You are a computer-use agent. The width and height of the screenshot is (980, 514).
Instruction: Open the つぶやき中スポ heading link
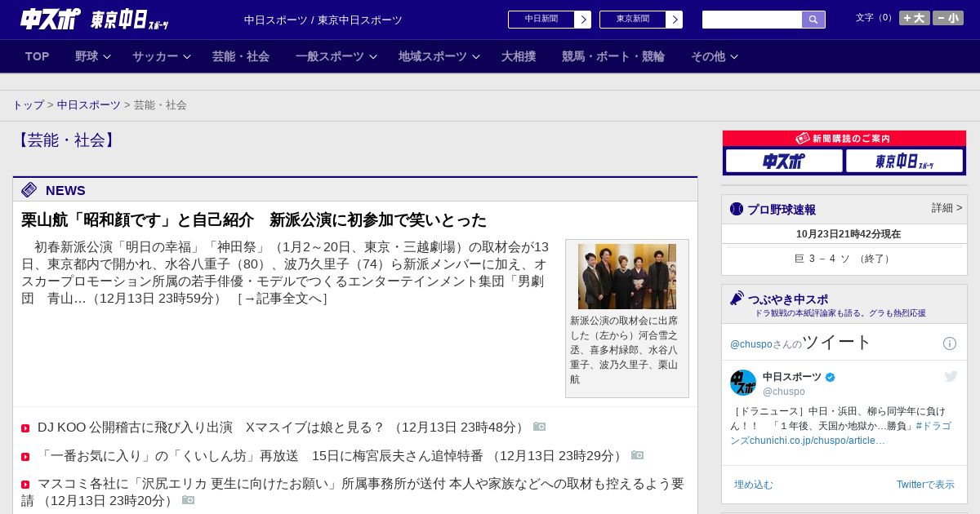point(787,299)
